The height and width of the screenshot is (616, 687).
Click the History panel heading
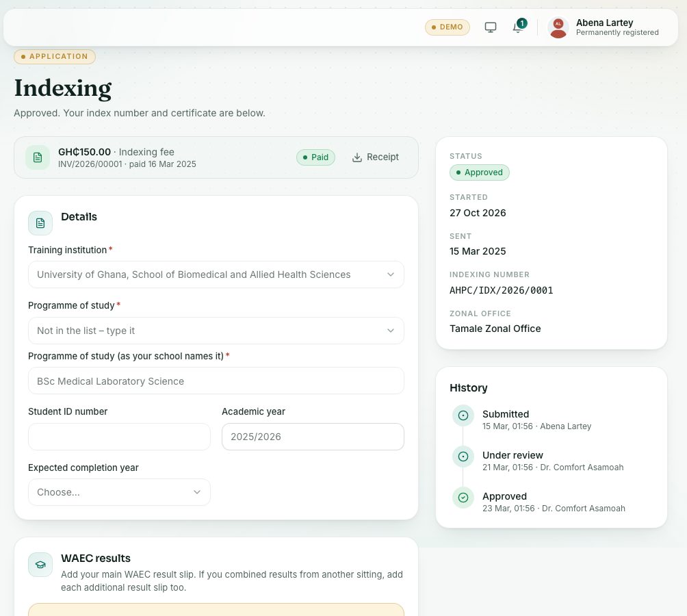[468, 388]
